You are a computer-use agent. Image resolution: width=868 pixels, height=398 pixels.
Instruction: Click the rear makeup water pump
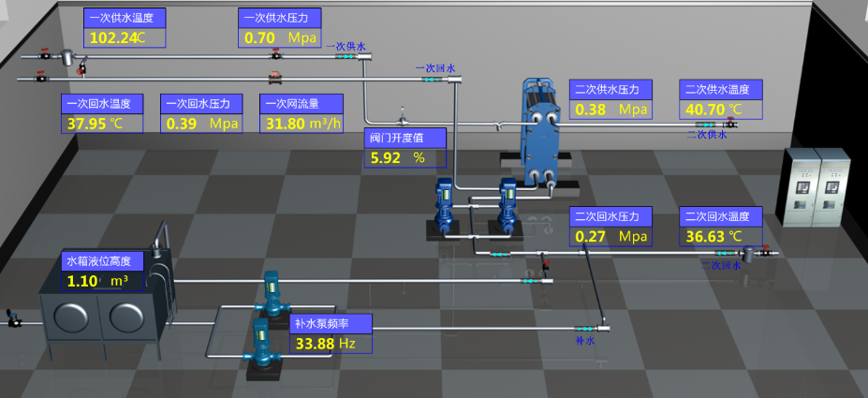272,300
